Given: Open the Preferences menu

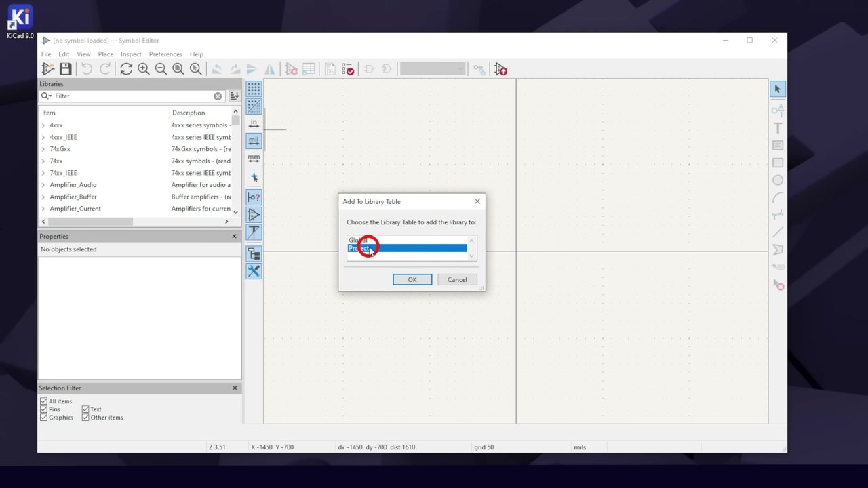Looking at the screenshot, I should point(165,54).
